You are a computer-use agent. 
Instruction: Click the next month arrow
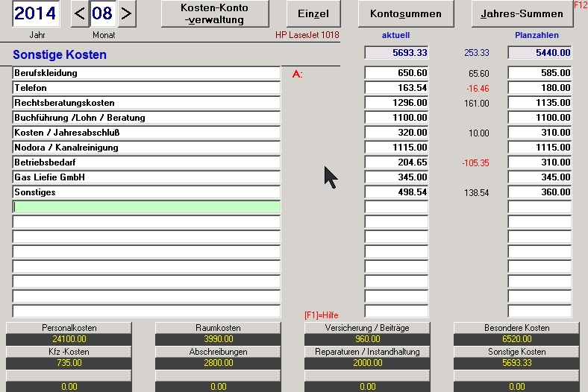tap(127, 13)
